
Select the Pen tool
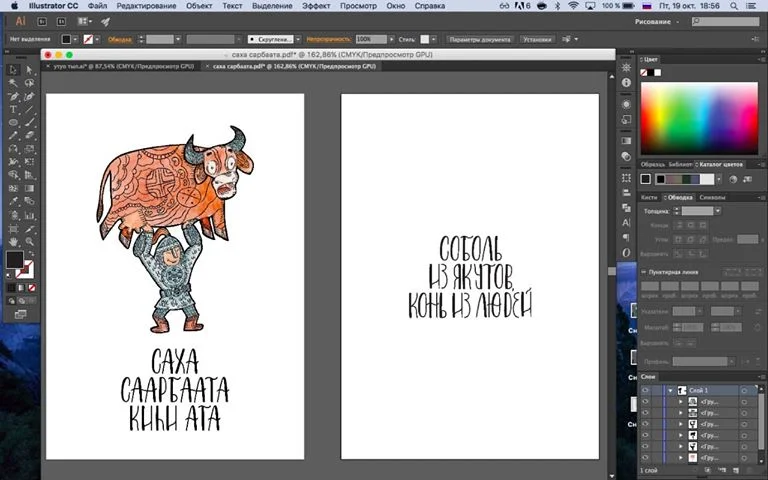pos(13,96)
